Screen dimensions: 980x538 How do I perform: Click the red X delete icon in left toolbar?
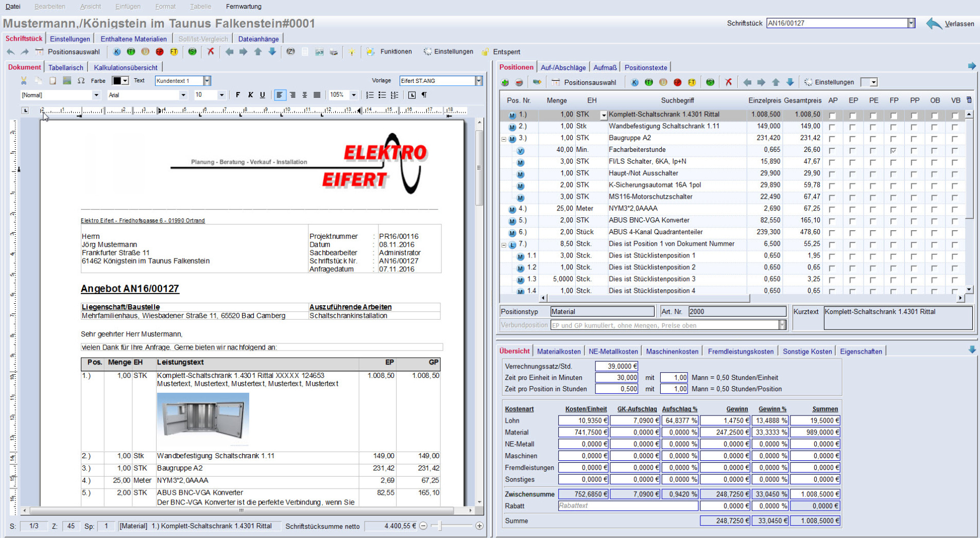point(211,51)
